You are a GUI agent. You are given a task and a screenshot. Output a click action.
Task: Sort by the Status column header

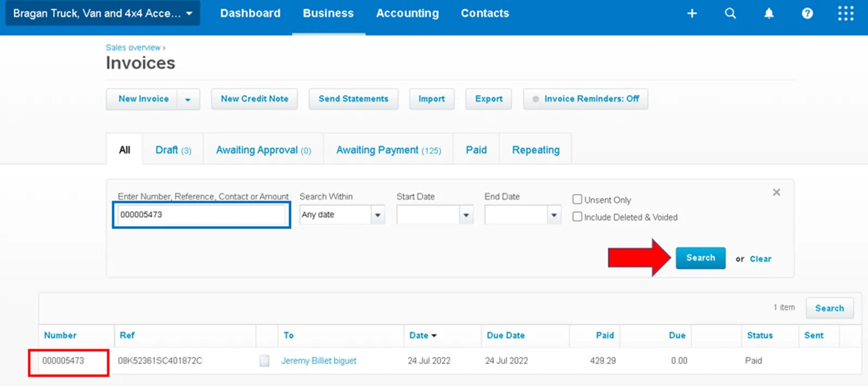coord(759,336)
